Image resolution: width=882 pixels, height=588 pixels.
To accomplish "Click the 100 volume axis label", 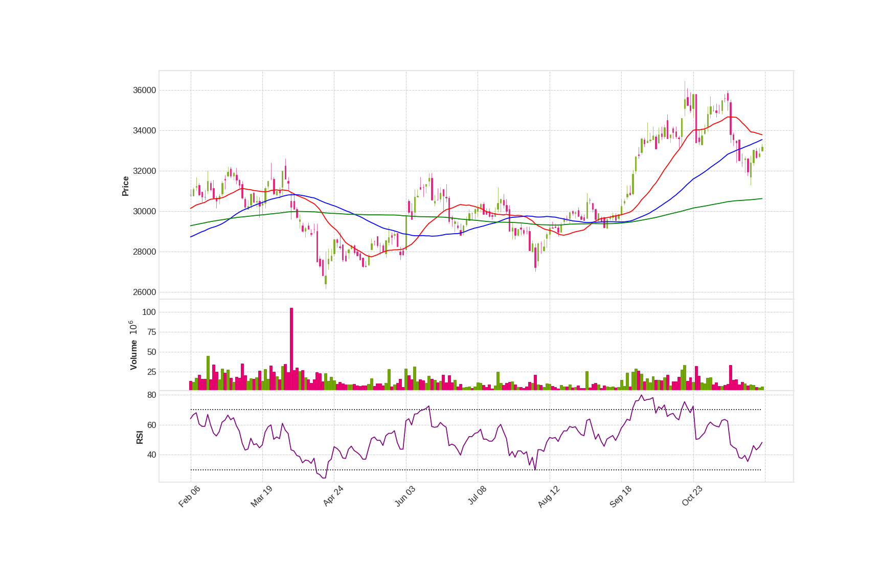I will (x=149, y=312).
